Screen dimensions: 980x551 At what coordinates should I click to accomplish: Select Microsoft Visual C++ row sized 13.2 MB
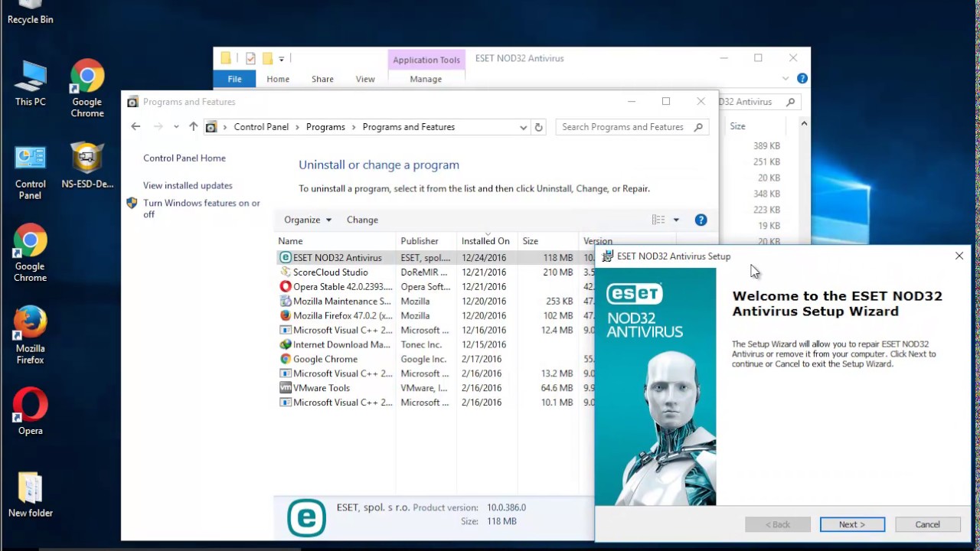click(435, 373)
